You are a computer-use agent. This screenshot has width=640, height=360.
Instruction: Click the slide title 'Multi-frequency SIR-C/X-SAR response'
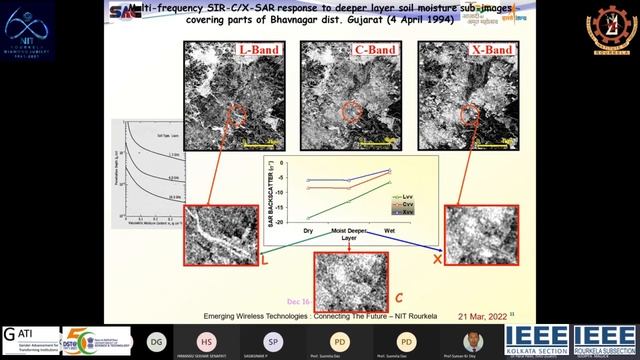320,13
